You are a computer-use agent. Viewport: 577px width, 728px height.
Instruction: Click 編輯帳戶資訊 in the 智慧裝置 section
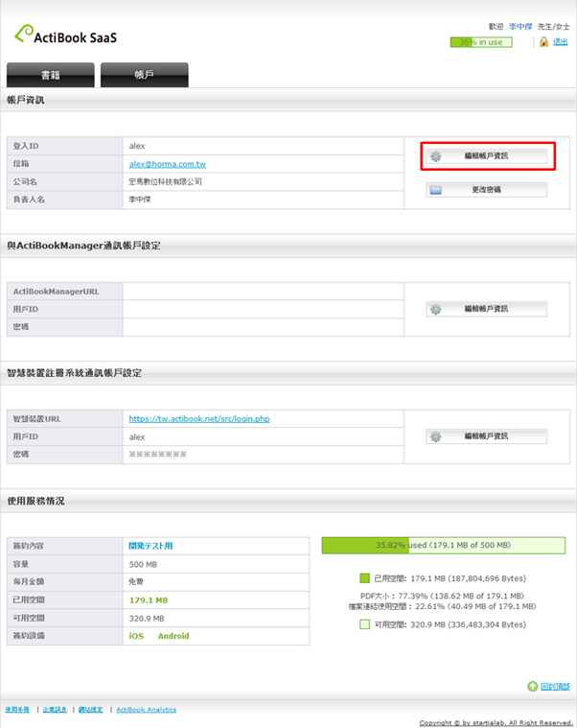point(486,436)
